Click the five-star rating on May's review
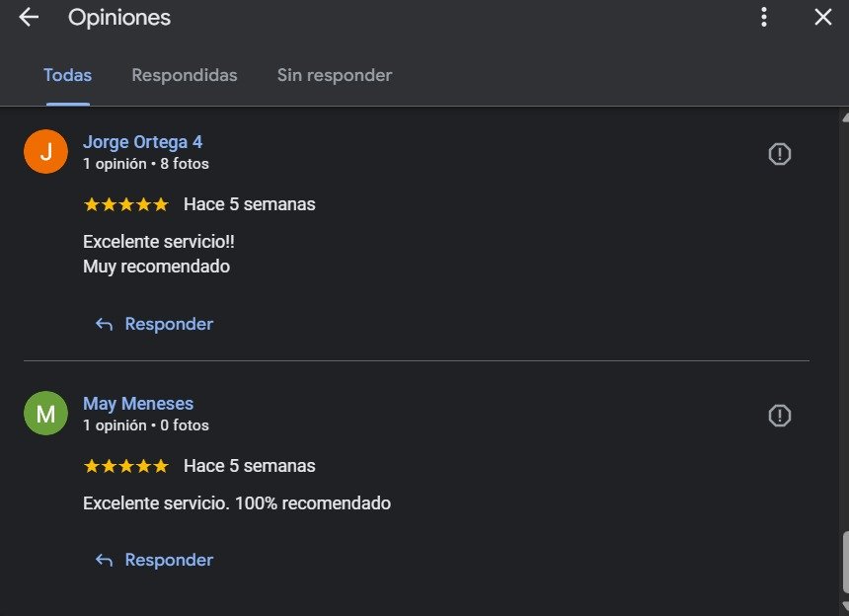This screenshot has width=849, height=616. click(x=126, y=466)
